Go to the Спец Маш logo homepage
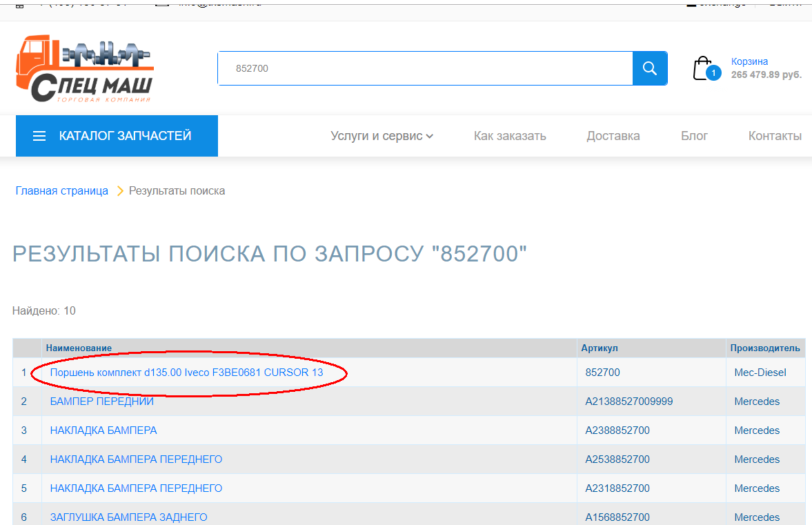 (85, 69)
